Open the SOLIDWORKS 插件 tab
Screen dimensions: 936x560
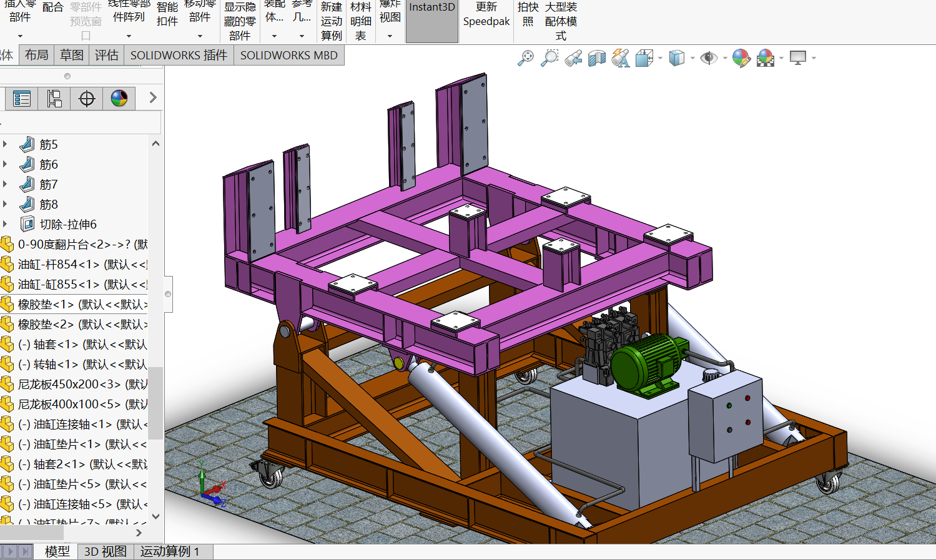pos(179,55)
